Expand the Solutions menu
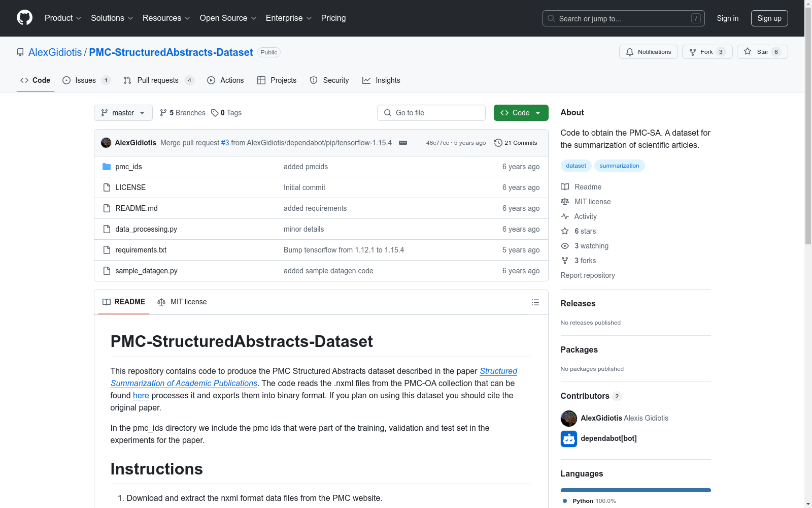 click(x=112, y=18)
